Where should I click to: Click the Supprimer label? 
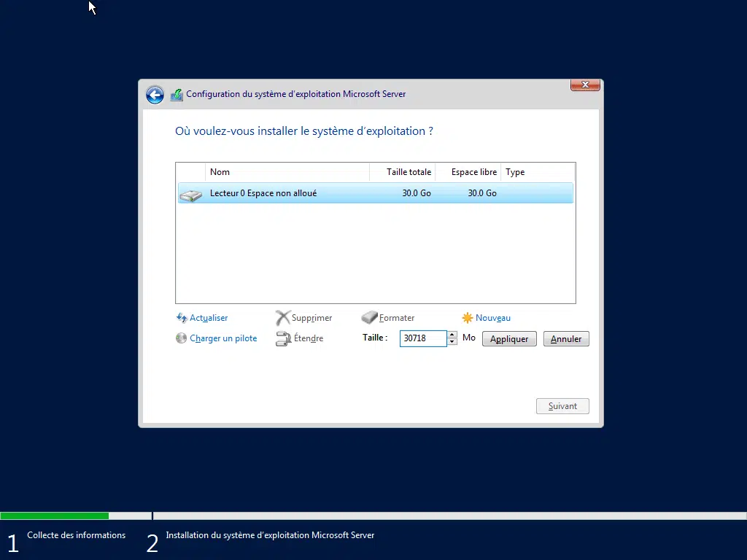point(311,318)
